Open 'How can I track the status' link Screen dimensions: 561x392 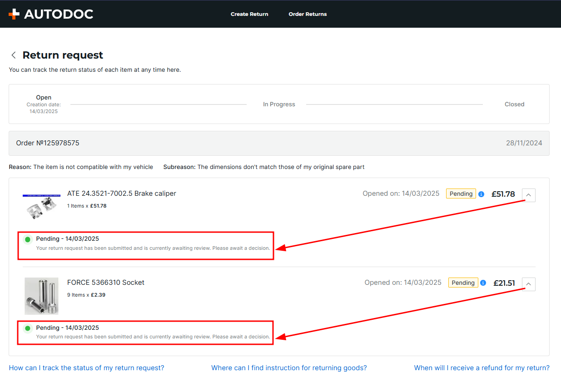pos(86,368)
